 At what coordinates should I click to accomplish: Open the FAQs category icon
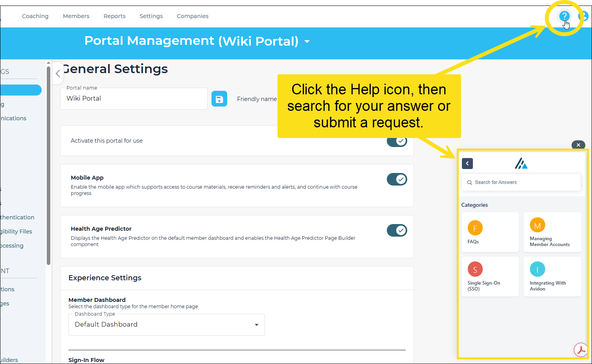point(475,228)
